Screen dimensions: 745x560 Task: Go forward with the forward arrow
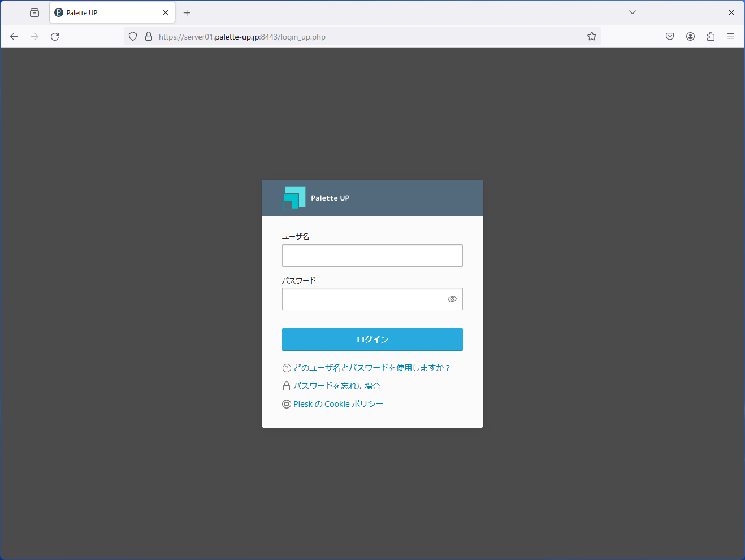pos(34,37)
